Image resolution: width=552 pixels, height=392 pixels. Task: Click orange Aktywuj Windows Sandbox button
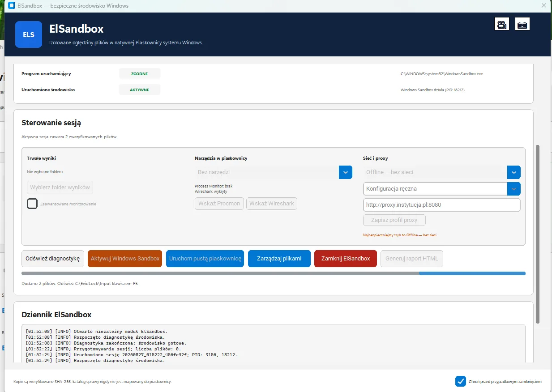(x=125, y=259)
